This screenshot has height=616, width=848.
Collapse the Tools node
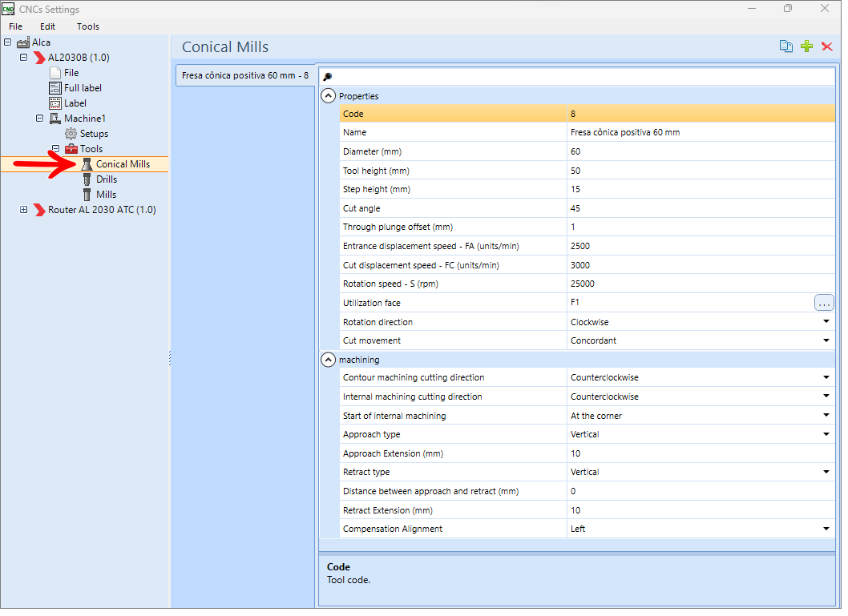(55, 149)
